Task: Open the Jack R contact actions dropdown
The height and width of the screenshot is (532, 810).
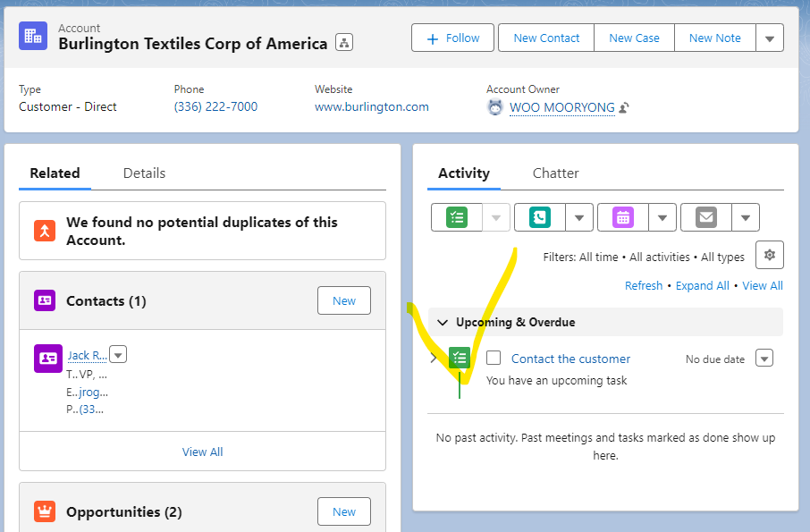Action: tap(118, 355)
